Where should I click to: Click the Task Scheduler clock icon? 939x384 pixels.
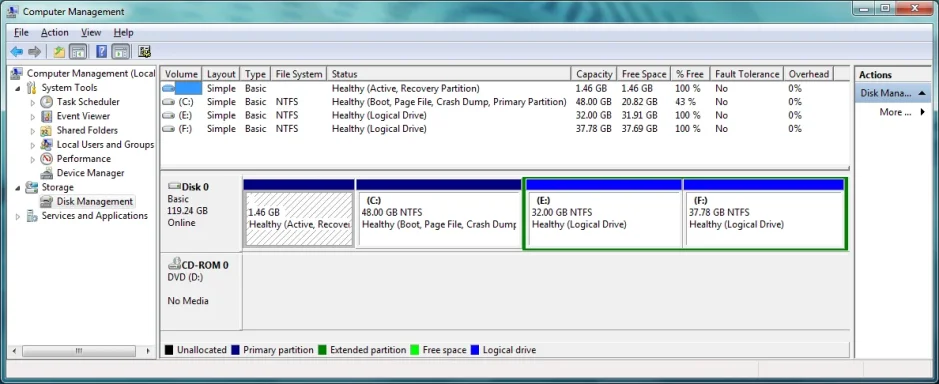pos(47,102)
